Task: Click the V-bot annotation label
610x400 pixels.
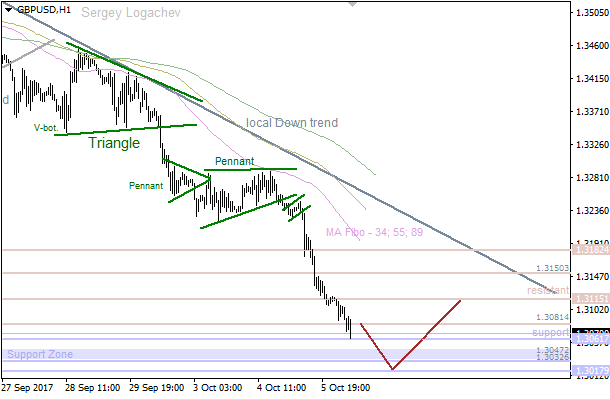Action: (46, 127)
